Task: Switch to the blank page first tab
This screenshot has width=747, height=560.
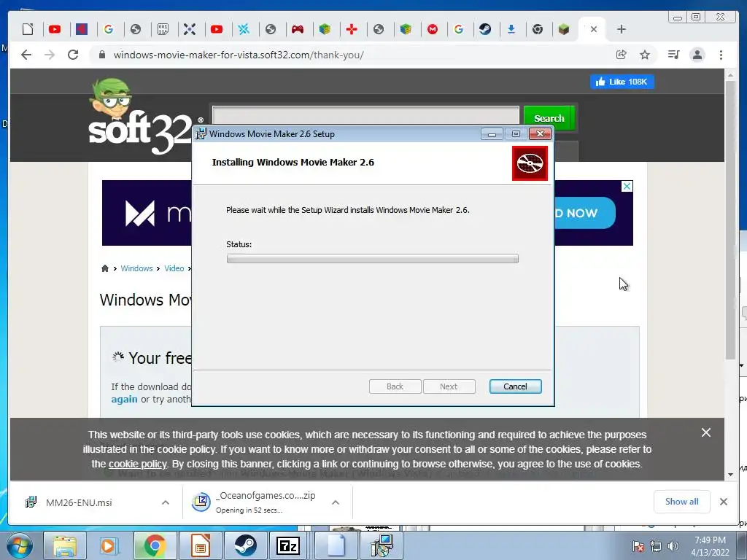Action: tap(28, 29)
